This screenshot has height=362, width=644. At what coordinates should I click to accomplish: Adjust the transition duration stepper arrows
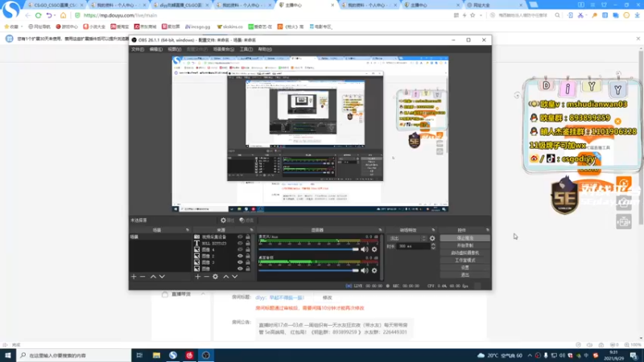tap(432, 246)
